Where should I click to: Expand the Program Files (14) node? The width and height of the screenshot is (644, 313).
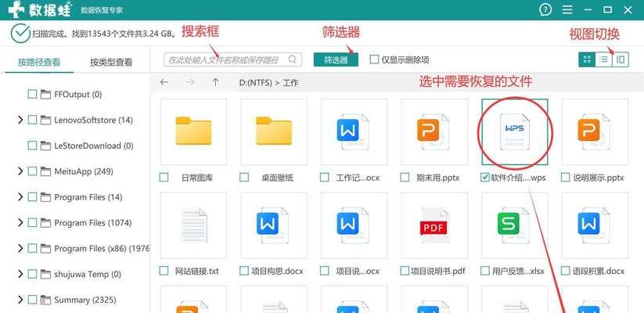tap(20, 197)
